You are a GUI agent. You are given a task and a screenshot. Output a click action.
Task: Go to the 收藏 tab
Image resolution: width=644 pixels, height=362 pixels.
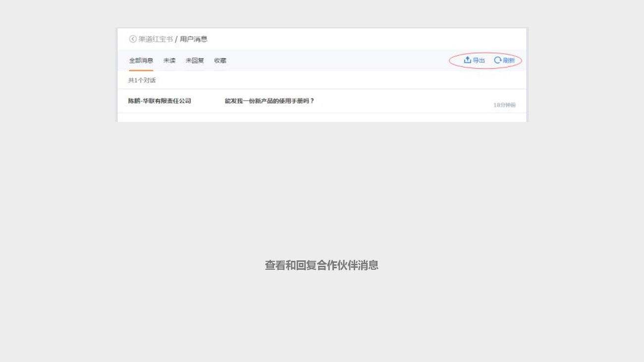220,60
